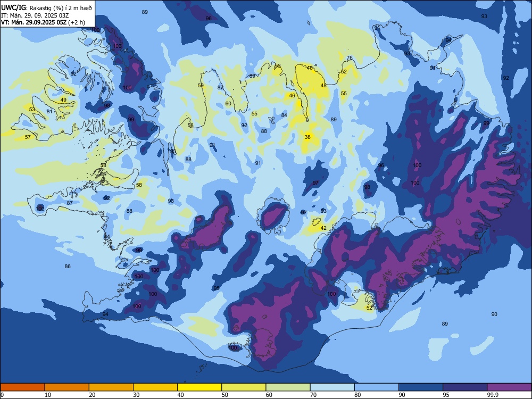This screenshot has height=399, width=532.
Task: Click the light green 60–70 legend swatch
Action: point(288,387)
